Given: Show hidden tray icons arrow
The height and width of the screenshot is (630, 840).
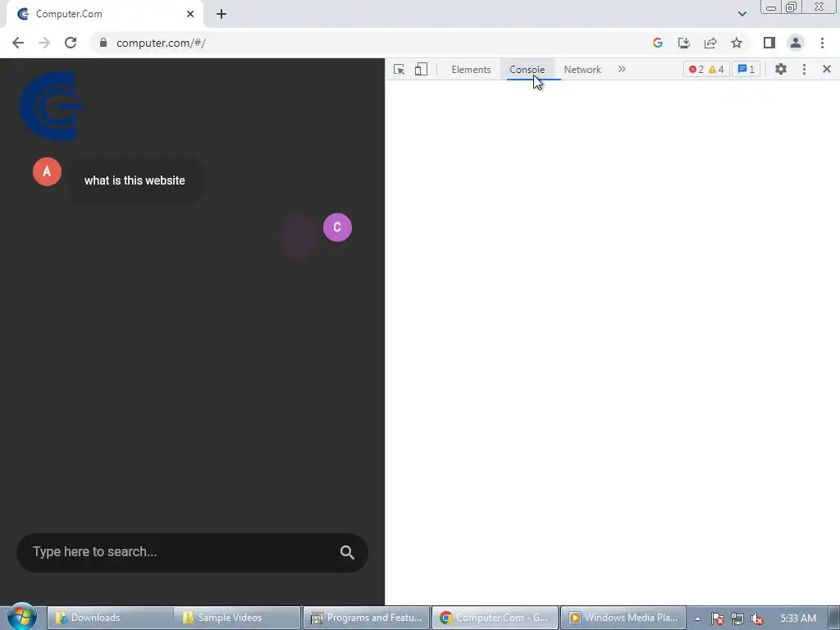Looking at the screenshot, I should [x=697, y=619].
